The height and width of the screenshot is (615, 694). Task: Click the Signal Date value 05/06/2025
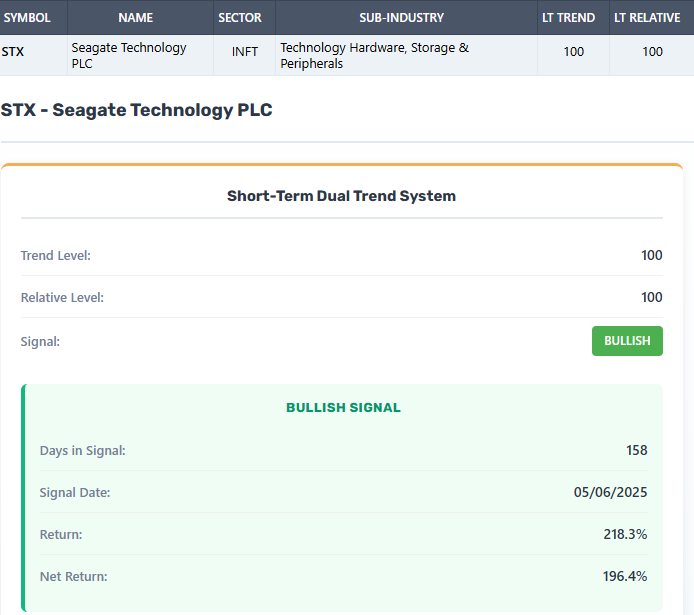(x=611, y=492)
